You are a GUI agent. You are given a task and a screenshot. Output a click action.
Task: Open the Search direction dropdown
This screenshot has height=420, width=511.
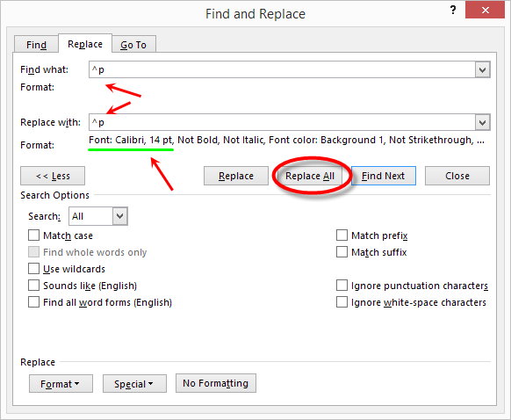point(119,216)
